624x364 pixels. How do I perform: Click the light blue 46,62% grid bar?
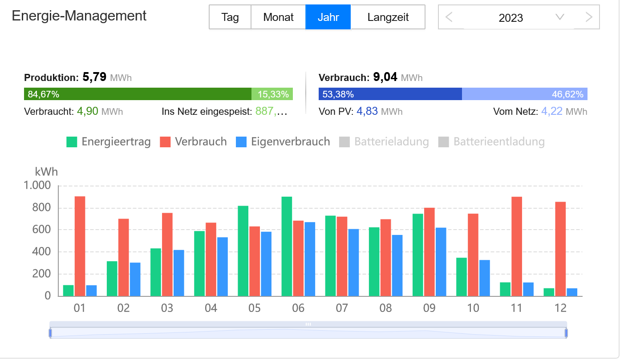point(525,94)
